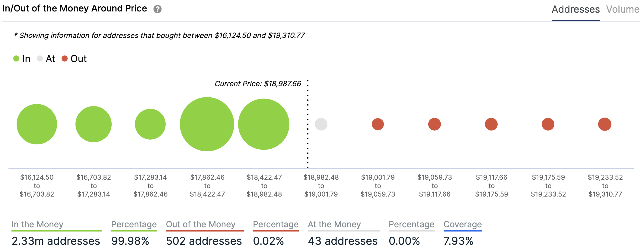The width and height of the screenshot is (644, 249).
Task: Toggle the red Out legend item
Action: click(x=74, y=58)
